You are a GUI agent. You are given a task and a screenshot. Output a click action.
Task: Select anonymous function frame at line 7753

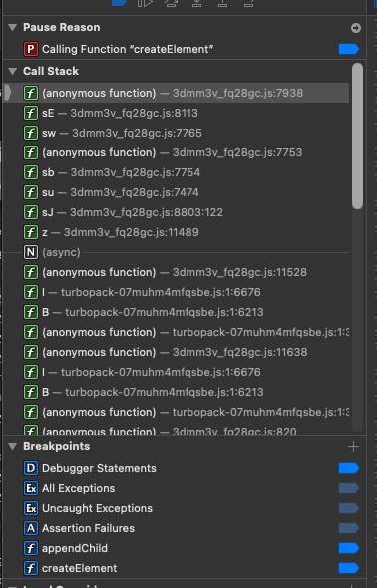177,152
